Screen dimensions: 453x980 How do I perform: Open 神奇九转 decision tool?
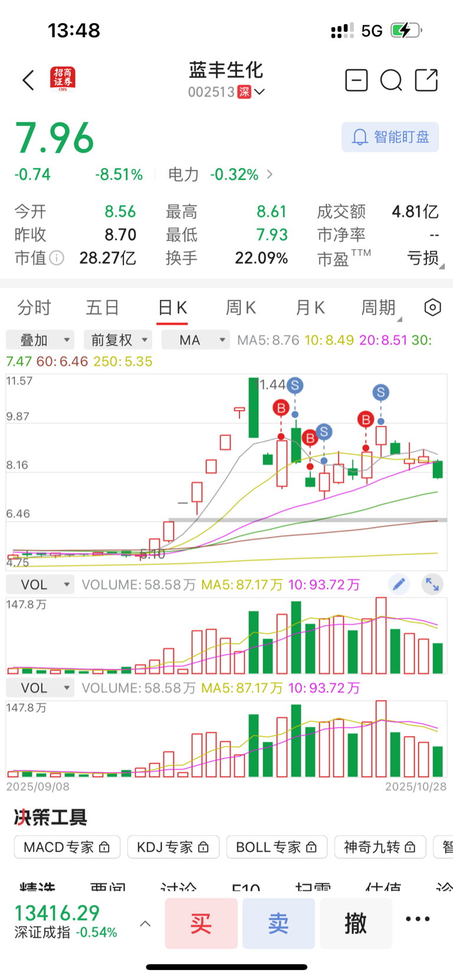pyautogui.click(x=380, y=847)
